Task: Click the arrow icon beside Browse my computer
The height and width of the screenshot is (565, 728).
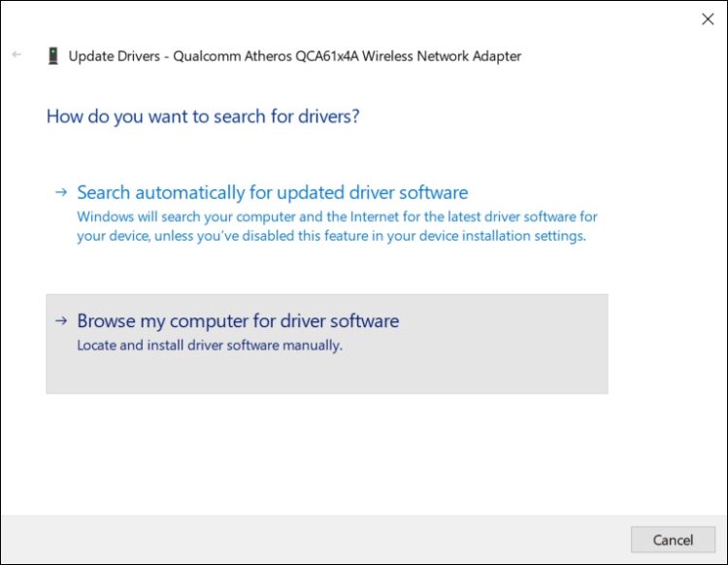Action: click(x=61, y=320)
